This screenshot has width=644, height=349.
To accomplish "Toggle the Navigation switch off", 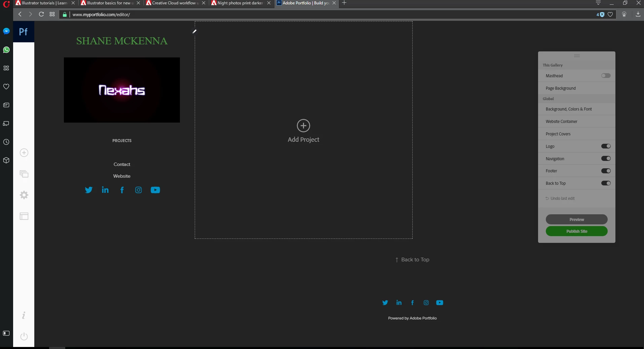I will (606, 159).
